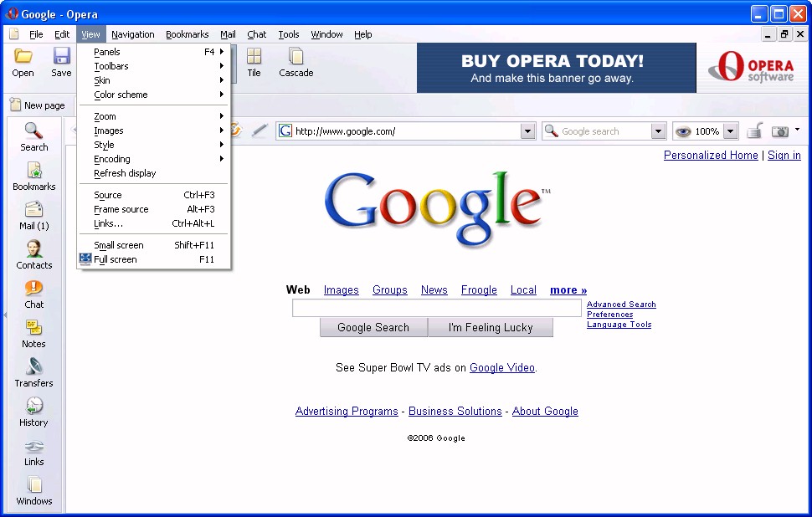Select Full screen menu entry
Screen dimensions: 812x517
click(x=154, y=259)
